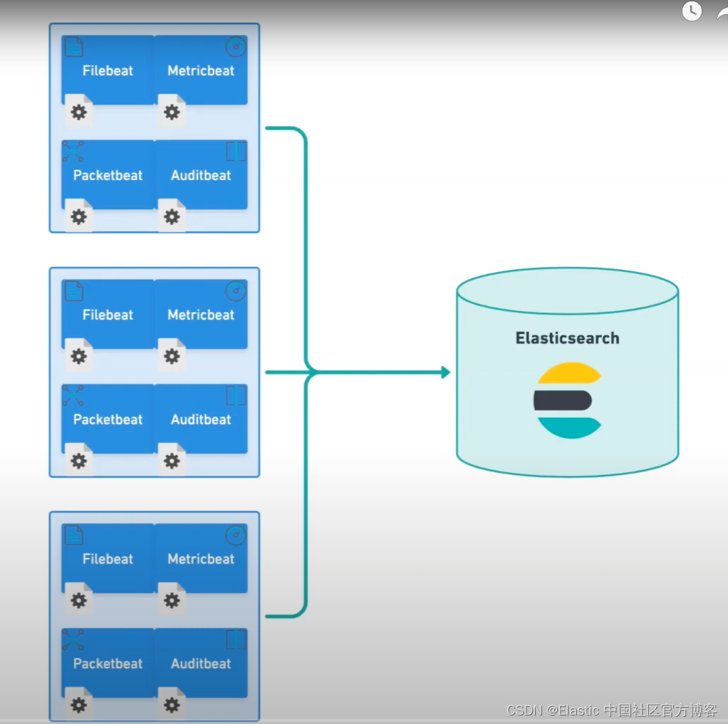Click the Metricbeat gauge icon in top group

pyautogui.click(x=235, y=46)
